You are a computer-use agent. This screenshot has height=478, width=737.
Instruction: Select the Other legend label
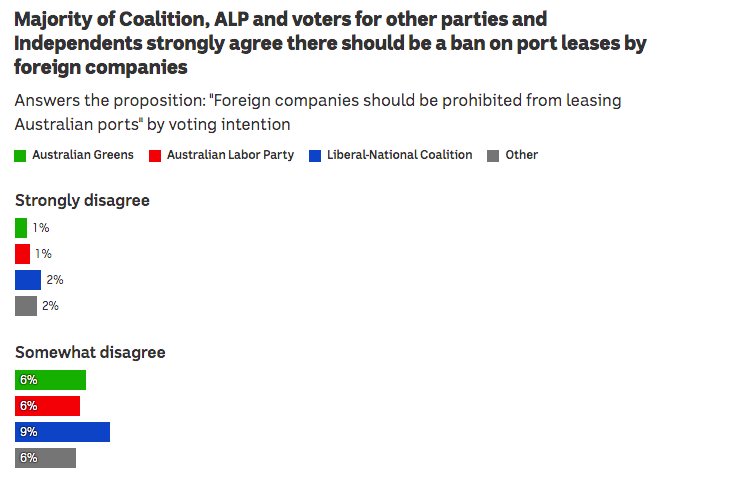(x=521, y=155)
